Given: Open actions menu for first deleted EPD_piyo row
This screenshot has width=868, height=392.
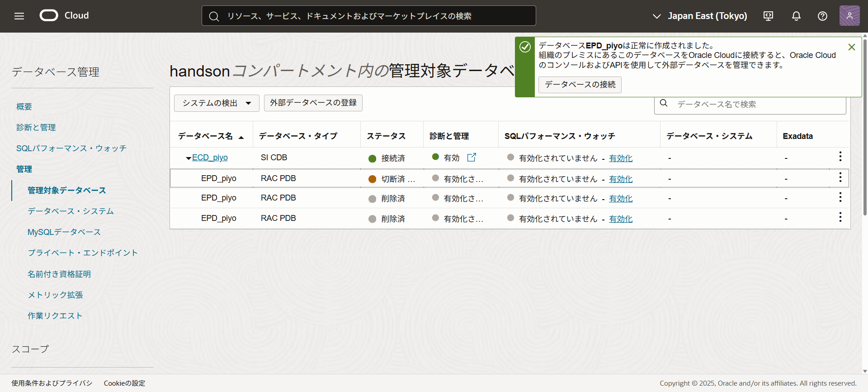Looking at the screenshot, I should [840, 197].
